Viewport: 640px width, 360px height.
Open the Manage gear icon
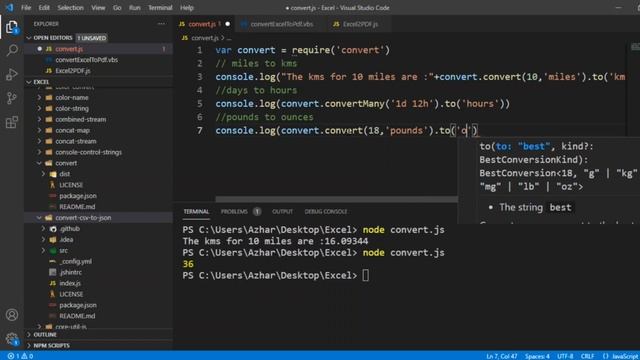point(12,338)
